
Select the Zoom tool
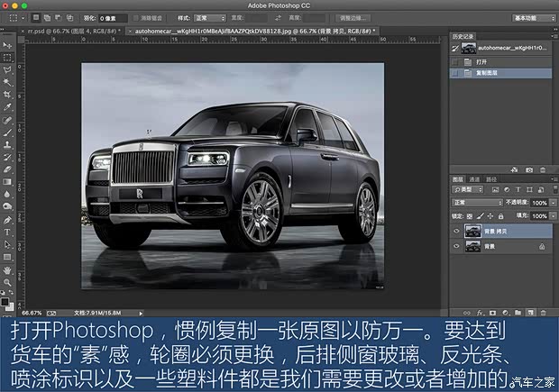[x=7, y=283]
